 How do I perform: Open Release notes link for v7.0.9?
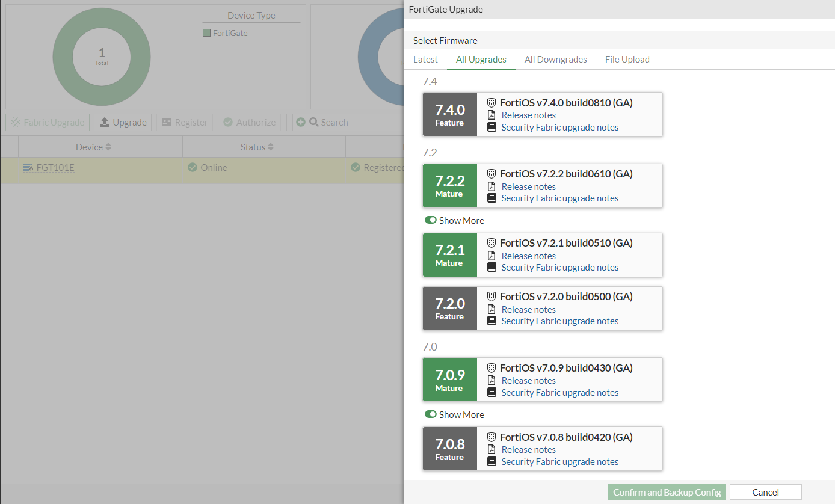[x=529, y=381]
